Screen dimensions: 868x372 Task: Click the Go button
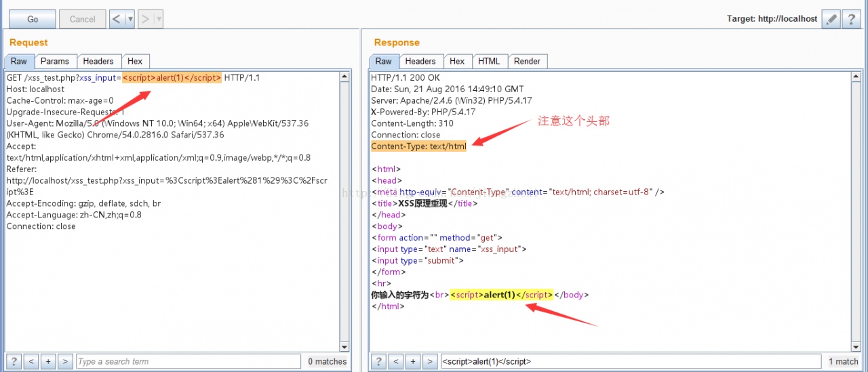pyautogui.click(x=32, y=19)
